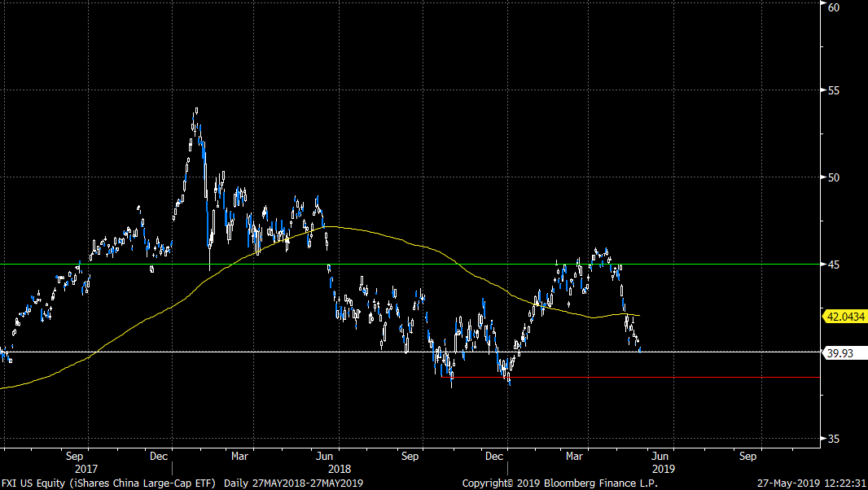Click the 27-May-2019 12:22:31 timestamp

[812, 483]
